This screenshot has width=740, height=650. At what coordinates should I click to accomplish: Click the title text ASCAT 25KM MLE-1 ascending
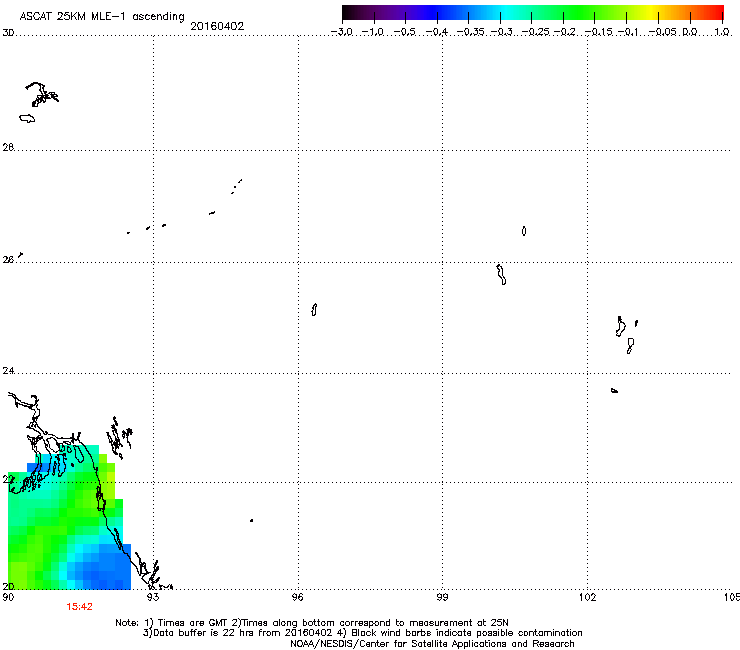pyautogui.click(x=102, y=16)
